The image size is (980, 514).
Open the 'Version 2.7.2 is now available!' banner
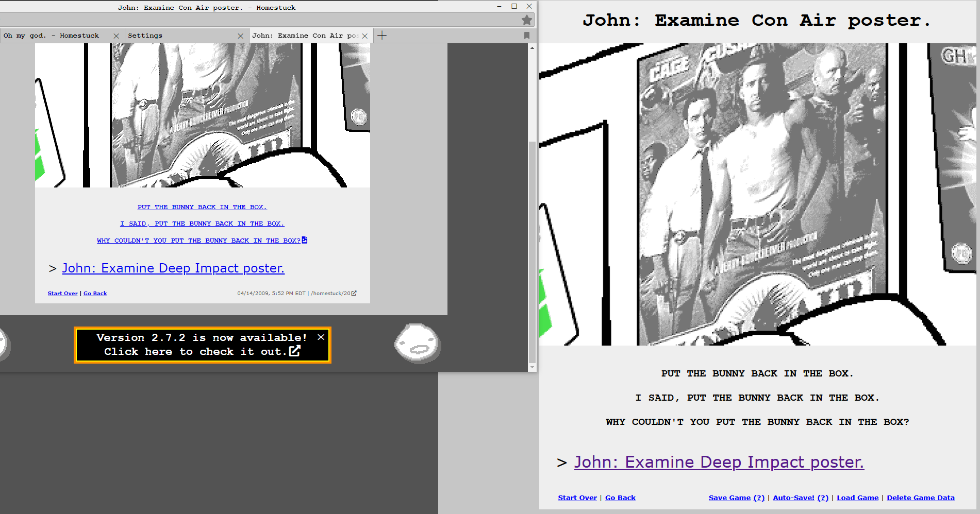coord(202,345)
